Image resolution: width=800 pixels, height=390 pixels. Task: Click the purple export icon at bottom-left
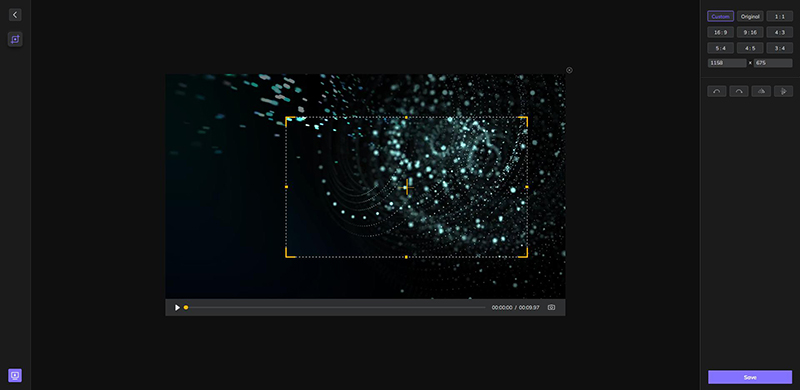point(15,375)
